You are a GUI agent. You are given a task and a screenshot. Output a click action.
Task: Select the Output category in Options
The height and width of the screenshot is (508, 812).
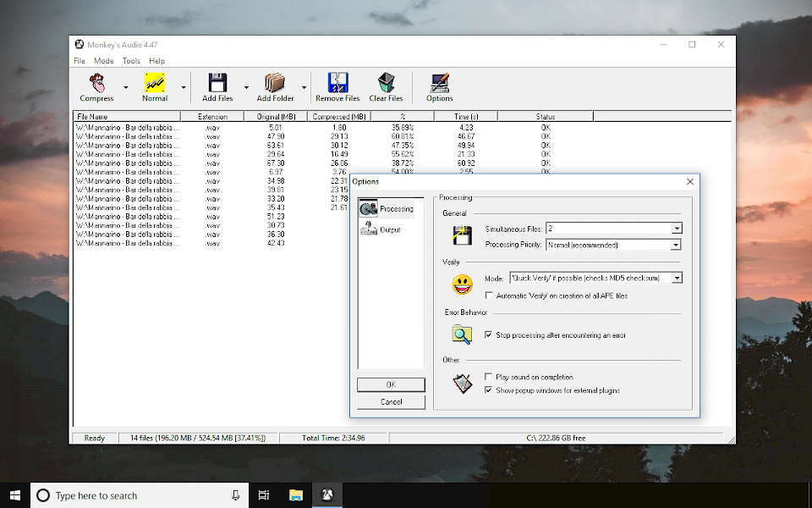coord(381,229)
